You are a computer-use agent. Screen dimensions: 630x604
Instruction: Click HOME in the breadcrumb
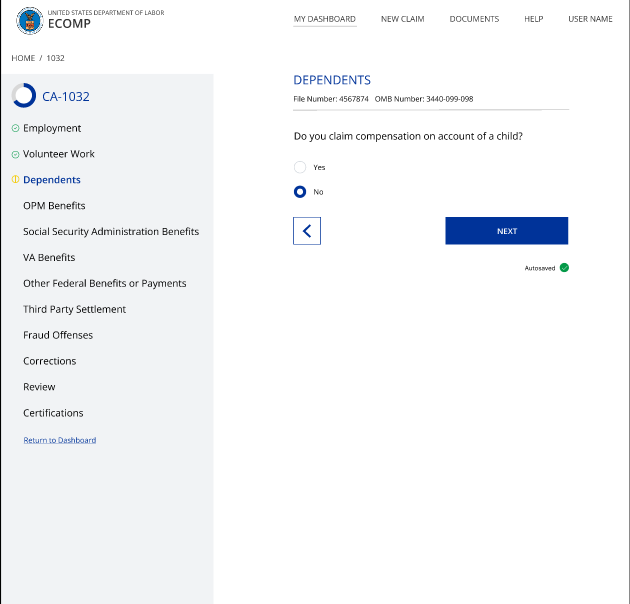tap(23, 58)
